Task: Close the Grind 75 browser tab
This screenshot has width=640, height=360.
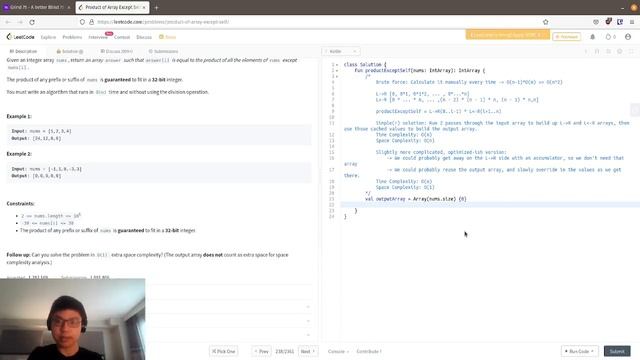Action: click(x=68, y=7)
